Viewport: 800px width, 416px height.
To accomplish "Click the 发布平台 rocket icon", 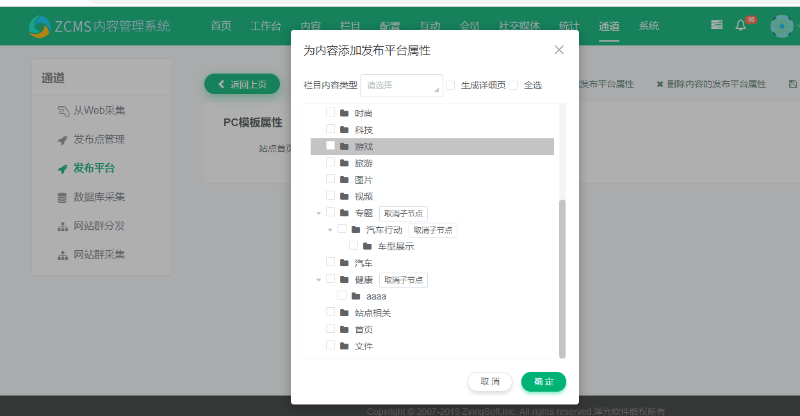I will (x=62, y=168).
